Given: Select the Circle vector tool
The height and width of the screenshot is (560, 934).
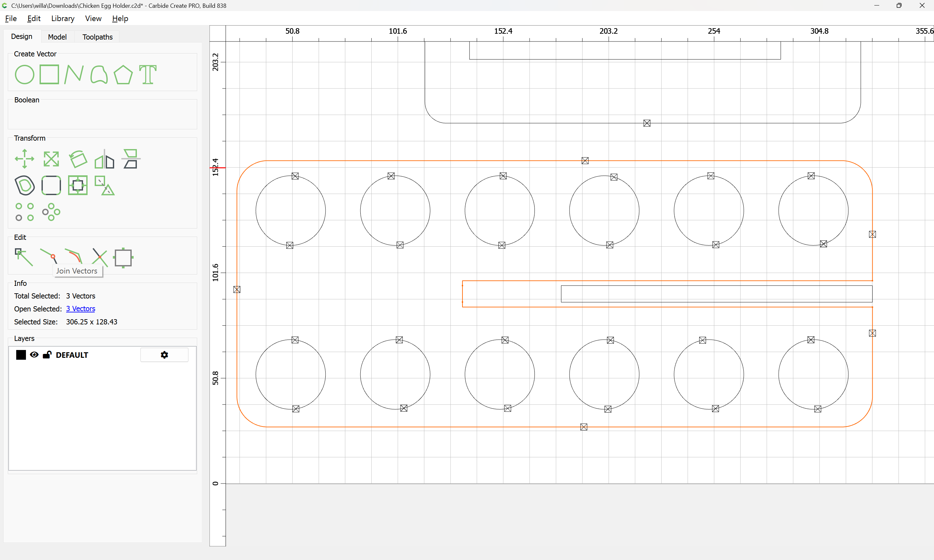Looking at the screenshot, I should pos(24,74).
